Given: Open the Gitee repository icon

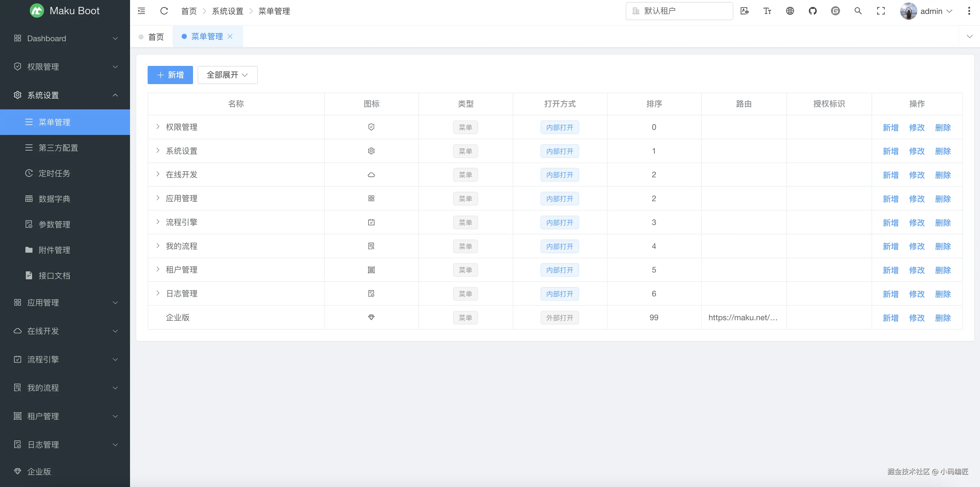Looking at the screenshot, I should (835, 11).
